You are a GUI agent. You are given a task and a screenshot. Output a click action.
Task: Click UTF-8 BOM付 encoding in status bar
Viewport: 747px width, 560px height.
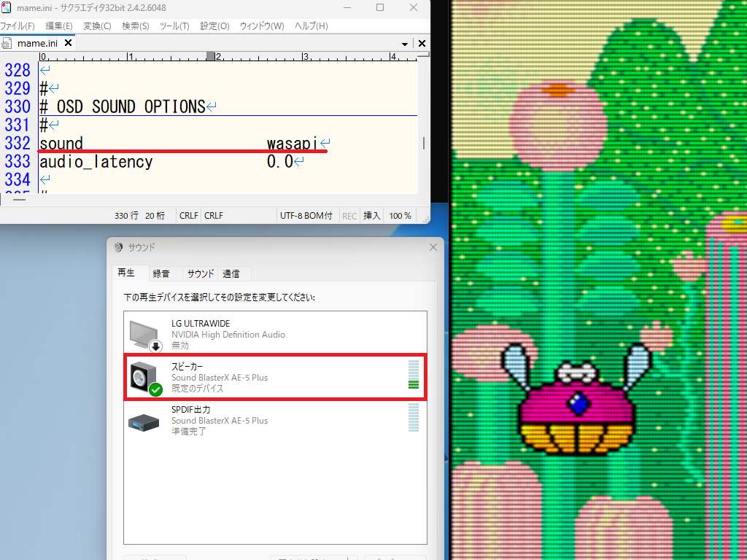pos(306,216)
